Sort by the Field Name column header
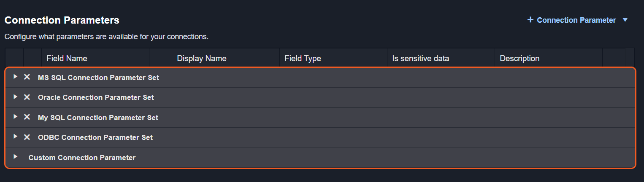The width and height of the screenshot is (644, 182). click(x=67, y=58)
